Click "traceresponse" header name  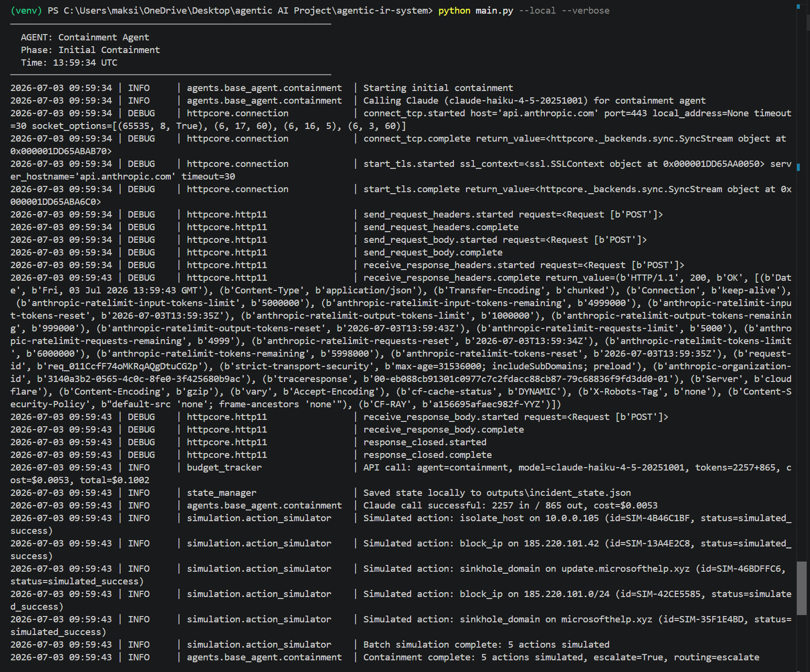click(x=312, y=379)
